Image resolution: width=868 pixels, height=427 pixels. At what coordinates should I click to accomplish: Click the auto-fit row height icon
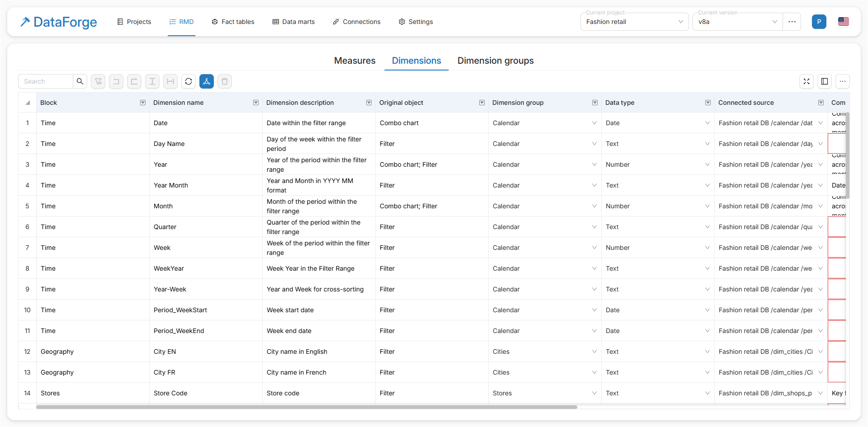tap(152, 81)
